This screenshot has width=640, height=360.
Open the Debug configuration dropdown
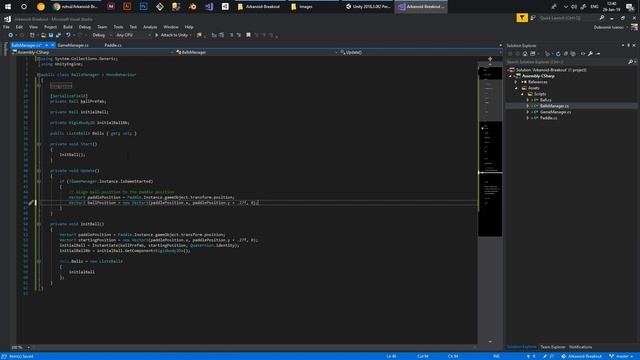[101, 35]
